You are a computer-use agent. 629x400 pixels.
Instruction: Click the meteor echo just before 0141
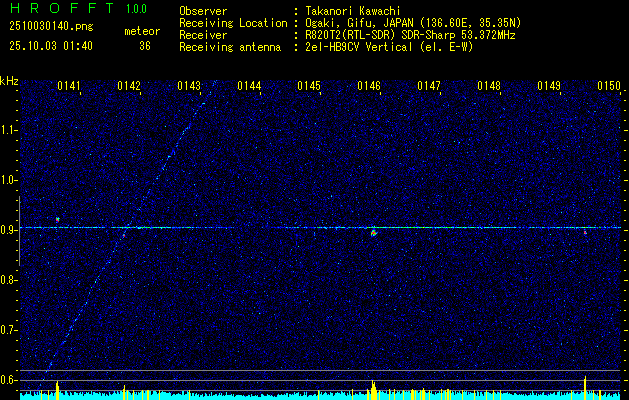(57, 219)
